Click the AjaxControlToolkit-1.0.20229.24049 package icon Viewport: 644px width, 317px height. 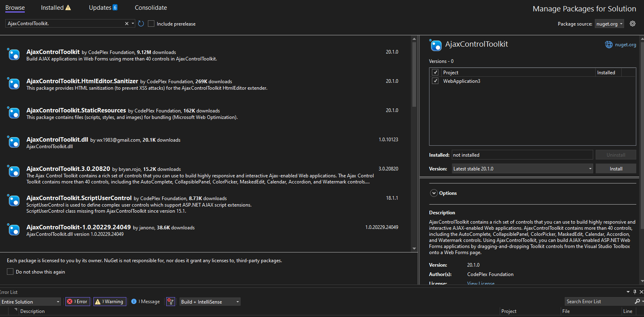coord(13,229)
